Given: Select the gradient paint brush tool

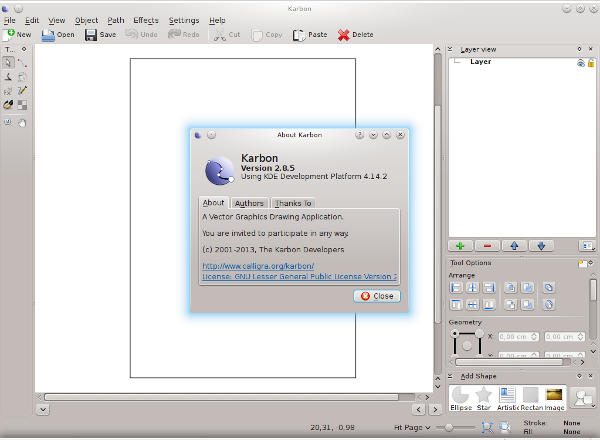Looking at the screenshot, I should tap(8, 105).
